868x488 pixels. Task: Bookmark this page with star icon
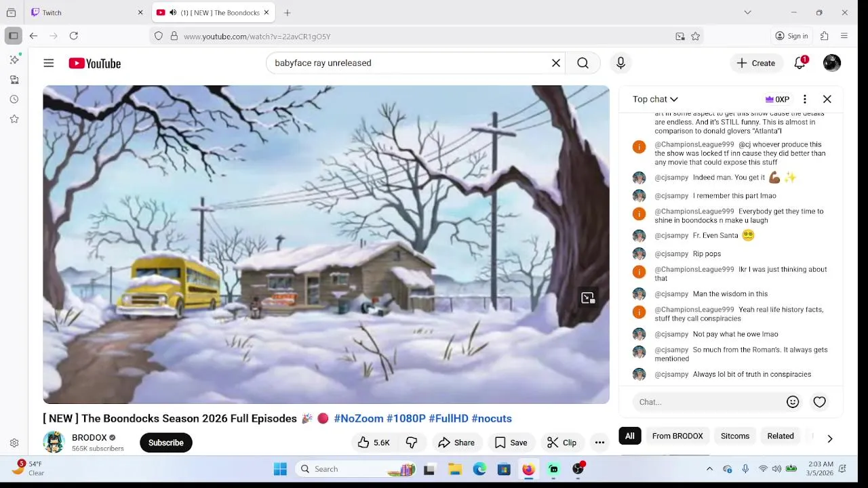(695, 36)
